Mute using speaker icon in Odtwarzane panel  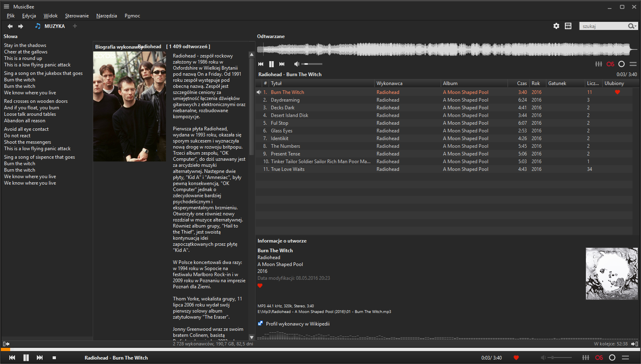pyautogui.click(x=296, y=64)
